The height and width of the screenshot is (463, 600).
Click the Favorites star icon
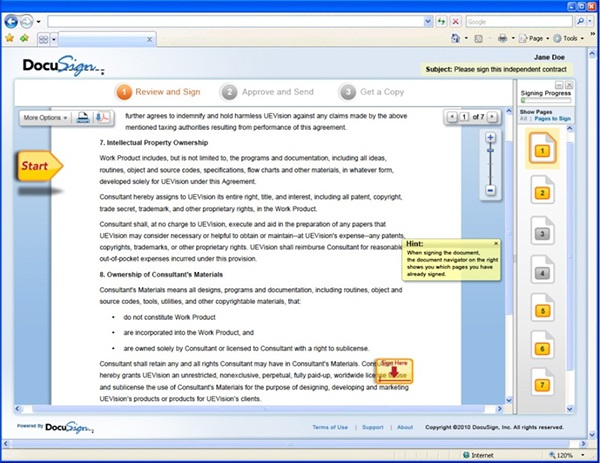point(10,38)
